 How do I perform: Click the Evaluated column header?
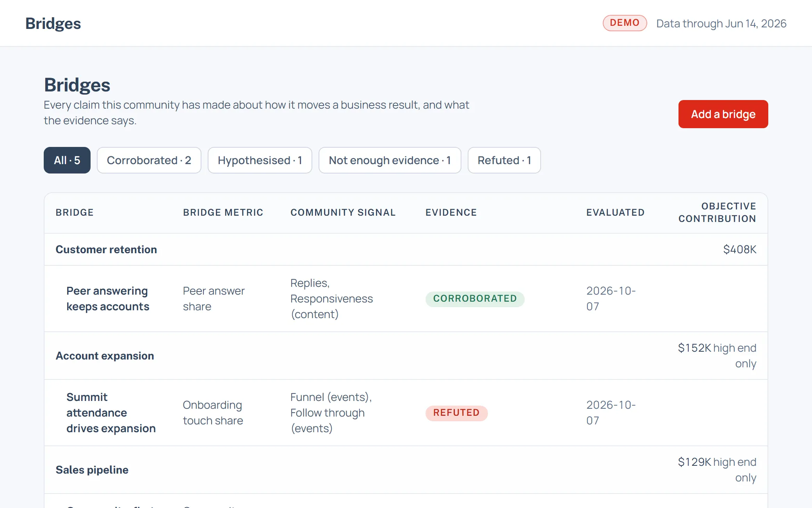pos(615,213)
